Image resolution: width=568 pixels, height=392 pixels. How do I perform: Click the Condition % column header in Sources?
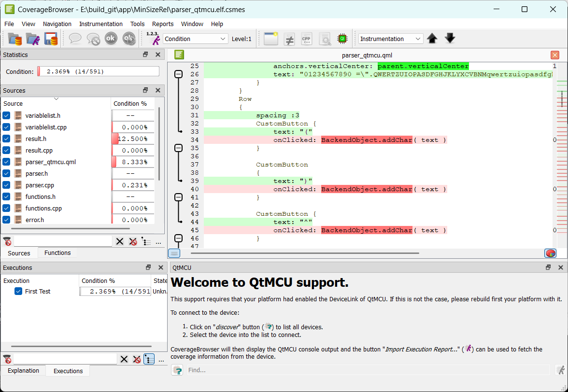[130, 103]
